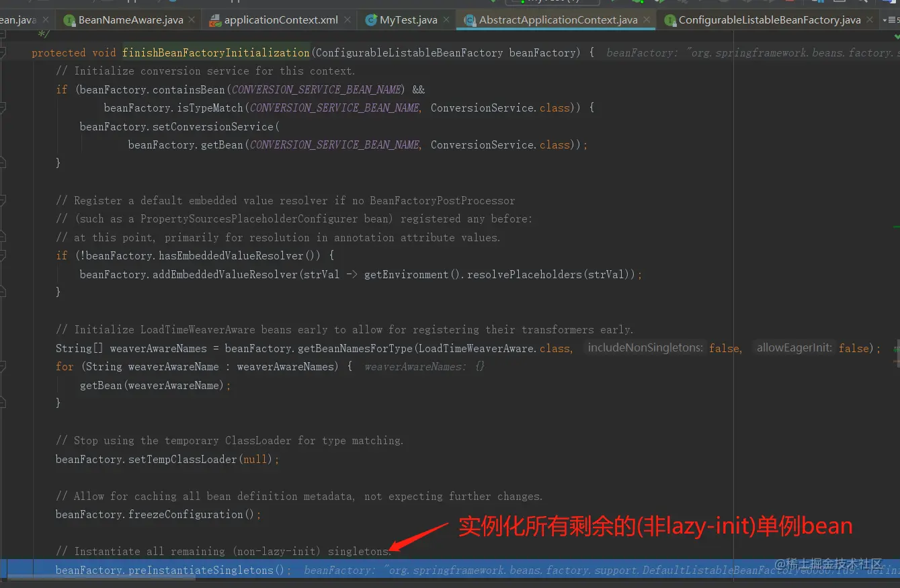Click LoadTimeWeaverAware.class argument
Image resolution: width=900 pixels, height=588 pixels.
pos(494,348)
